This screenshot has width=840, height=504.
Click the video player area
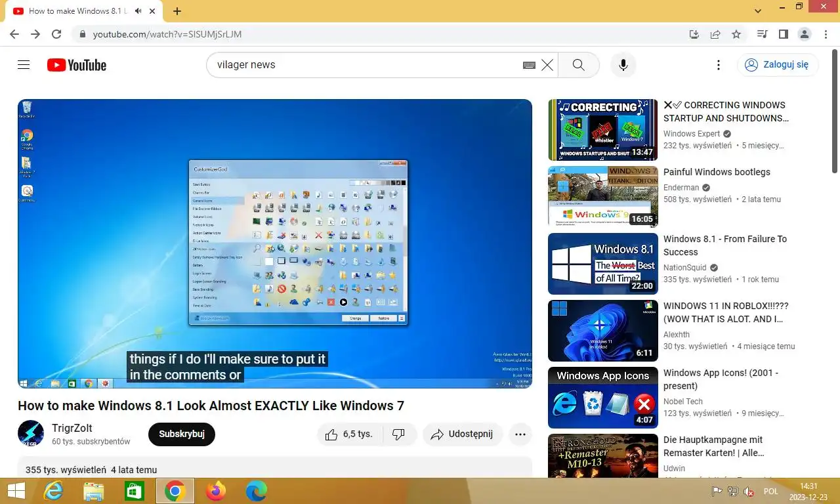point(275,243)
